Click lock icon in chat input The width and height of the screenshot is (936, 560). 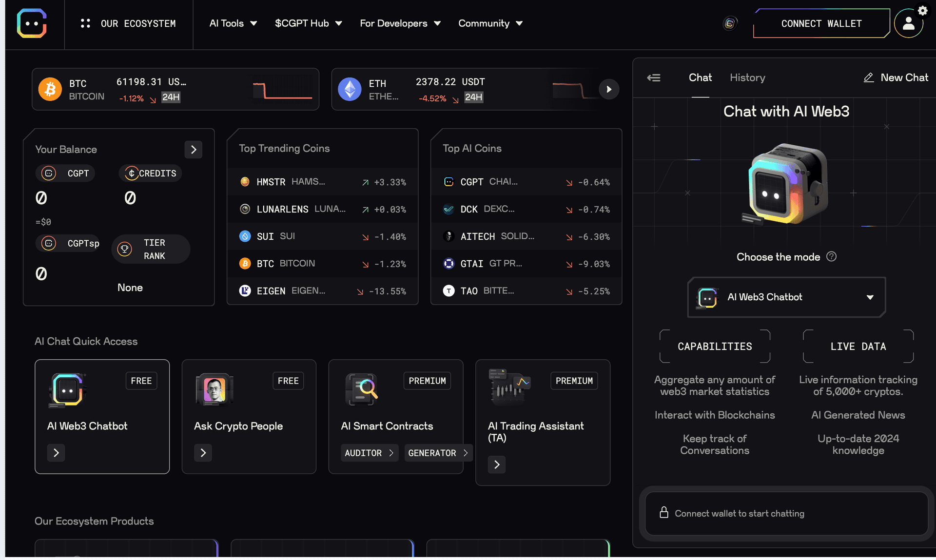pyautogui.click(x=663, y=512)
